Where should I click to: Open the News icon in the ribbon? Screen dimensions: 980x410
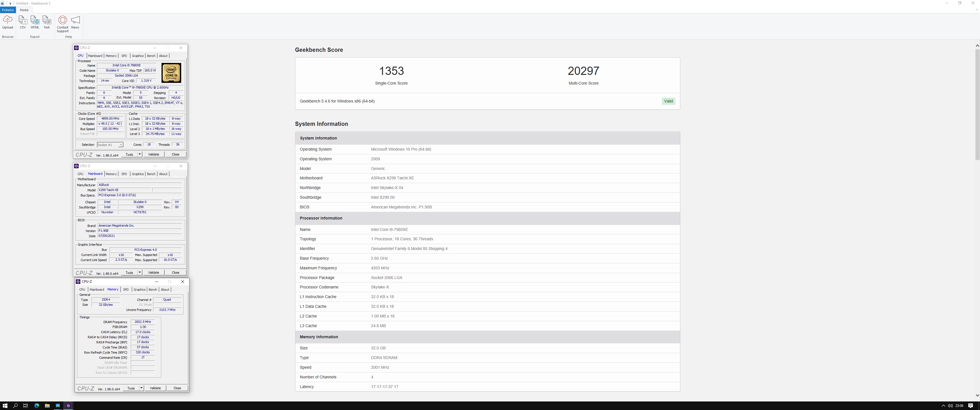[x=75, y=22]
